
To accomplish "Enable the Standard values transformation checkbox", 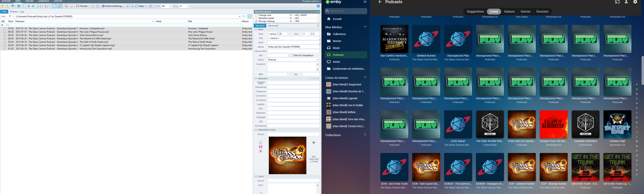I will click(256, 18).
